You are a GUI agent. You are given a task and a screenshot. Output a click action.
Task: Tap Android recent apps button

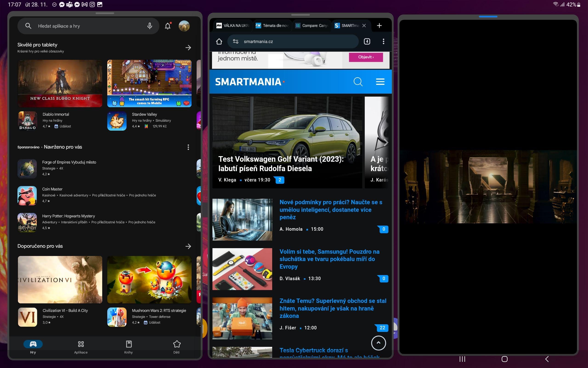[x=462, y=359]
